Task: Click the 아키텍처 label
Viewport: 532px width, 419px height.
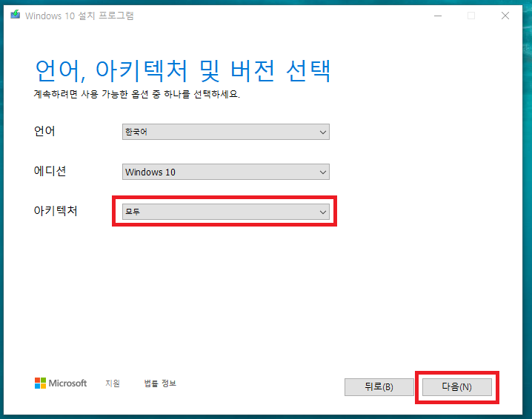Action: 56,210
